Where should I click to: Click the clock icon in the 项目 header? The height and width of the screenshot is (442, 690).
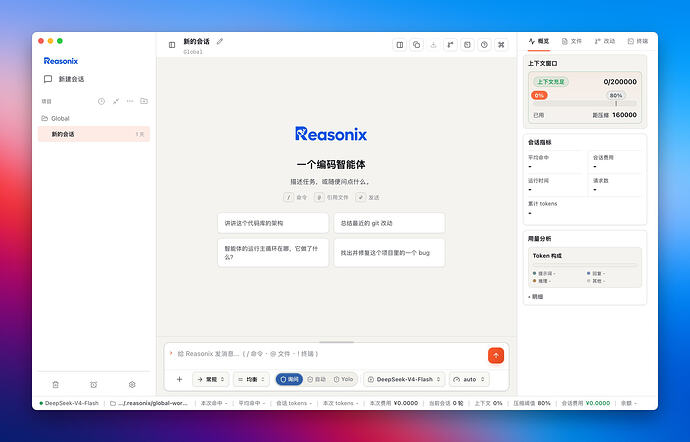(x=101, y=101)
